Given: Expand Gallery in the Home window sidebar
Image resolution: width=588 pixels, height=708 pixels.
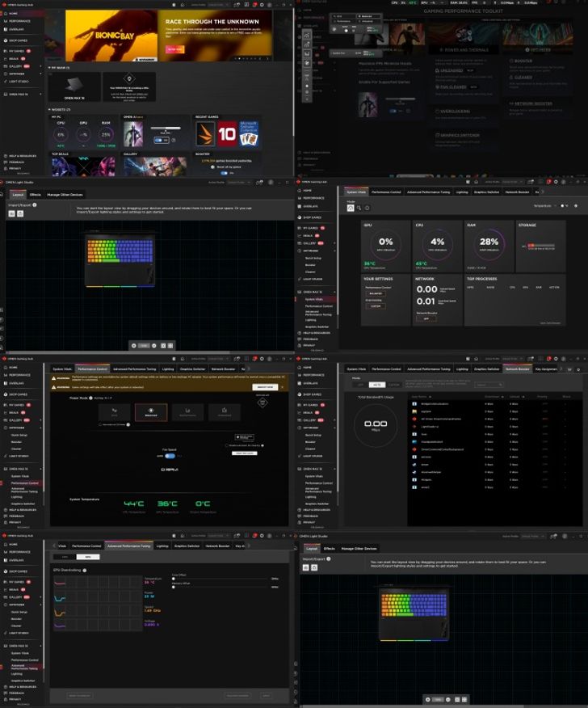Looking at the screenshot, I should [40, 66].
